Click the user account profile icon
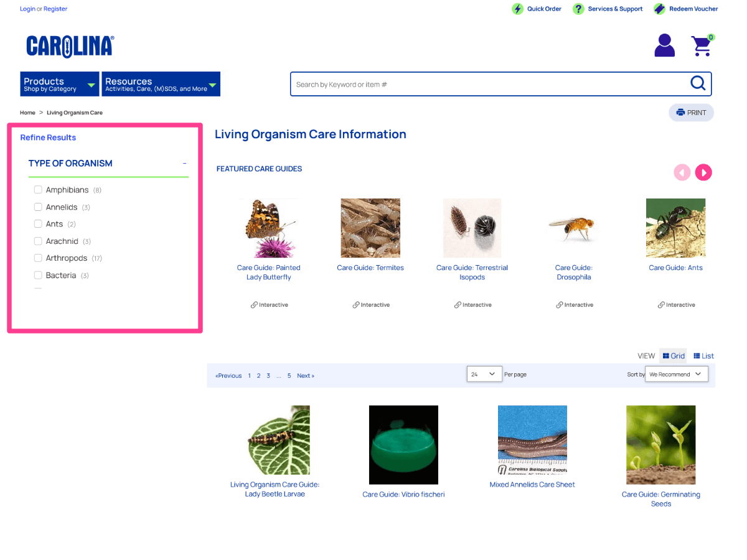 (x=664, y=45)
